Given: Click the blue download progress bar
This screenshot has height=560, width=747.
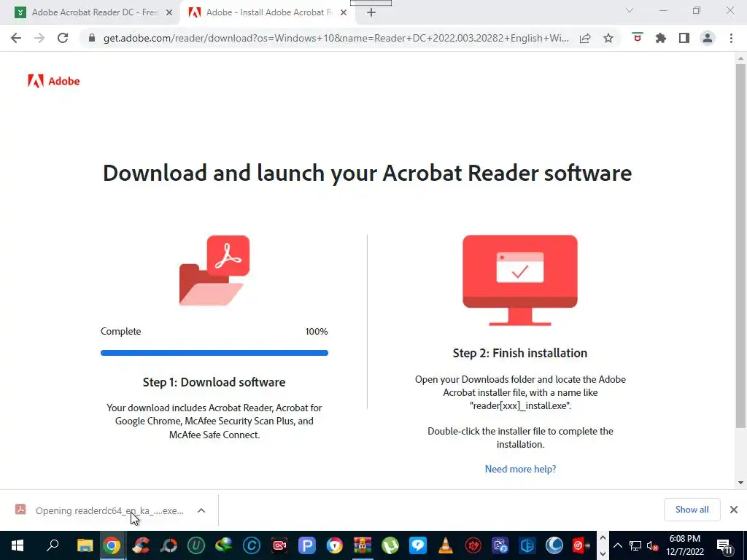Looking at the screenshot, I should pos(214,353).
